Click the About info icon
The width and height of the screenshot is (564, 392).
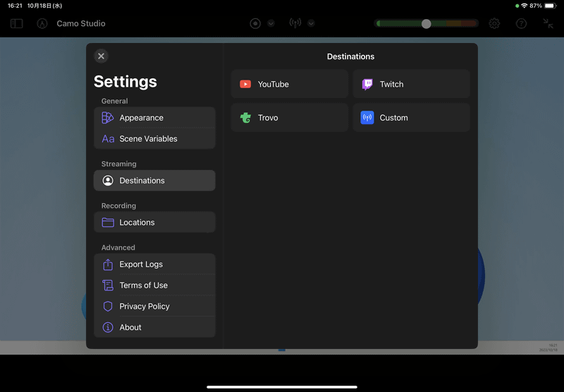pyautogui.click(x=108, y=327)
